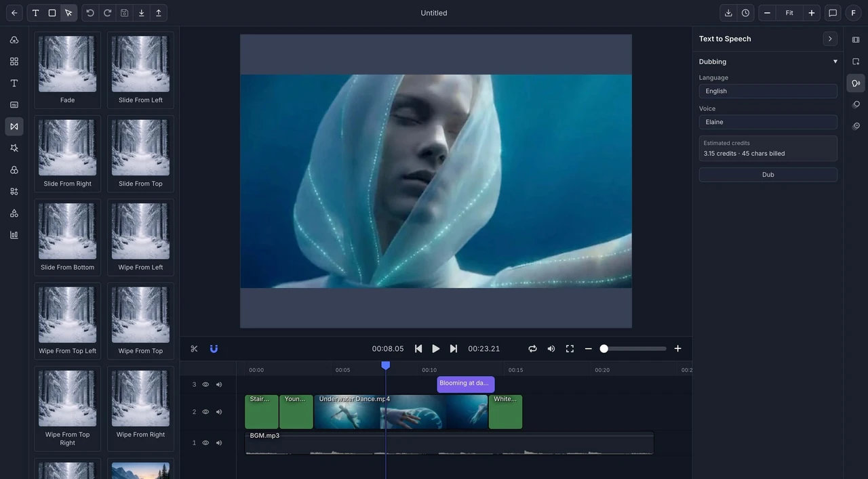Click the Dub button
868x479 pixels.
(768, 175)
